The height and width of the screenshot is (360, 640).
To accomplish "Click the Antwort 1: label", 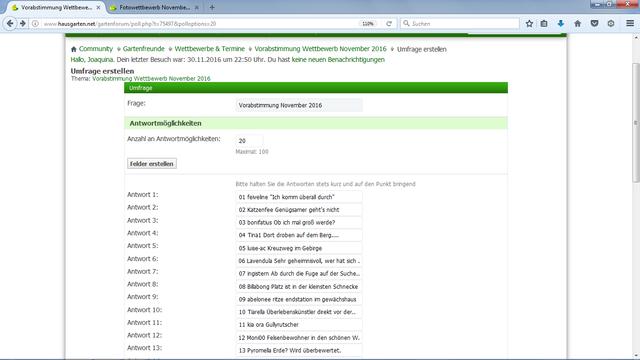I will click(142, 194).
